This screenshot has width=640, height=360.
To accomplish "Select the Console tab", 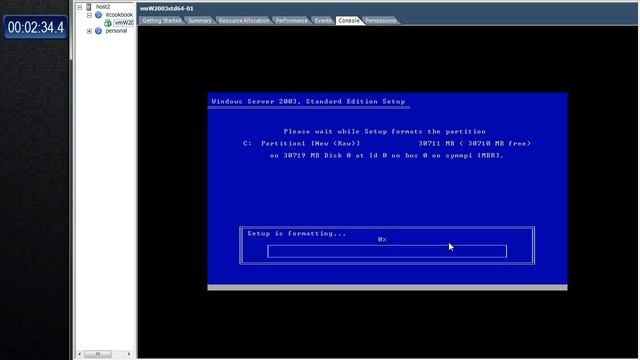I will [349, 20].
